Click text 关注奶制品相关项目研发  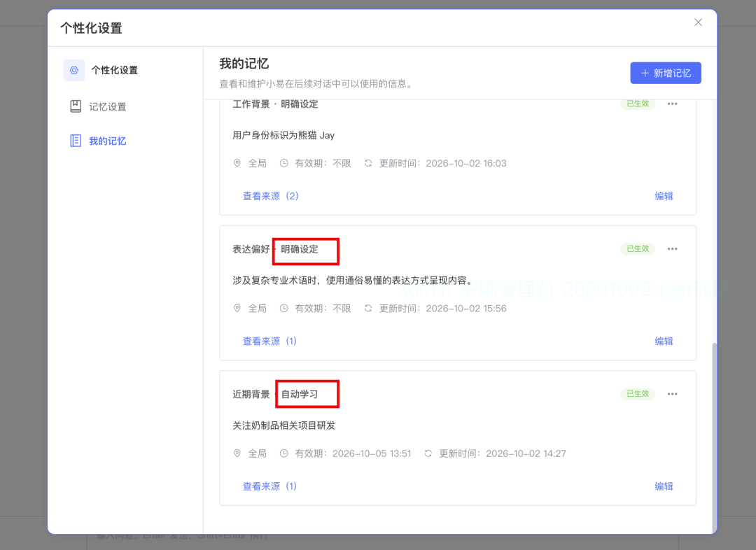click(x=283, y=425)
